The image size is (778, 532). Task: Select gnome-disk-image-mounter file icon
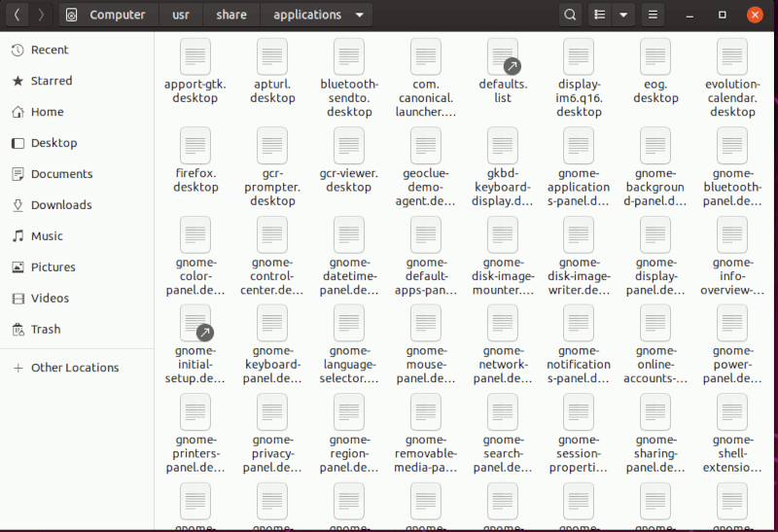pyautogui.click(x=503, y=234)
